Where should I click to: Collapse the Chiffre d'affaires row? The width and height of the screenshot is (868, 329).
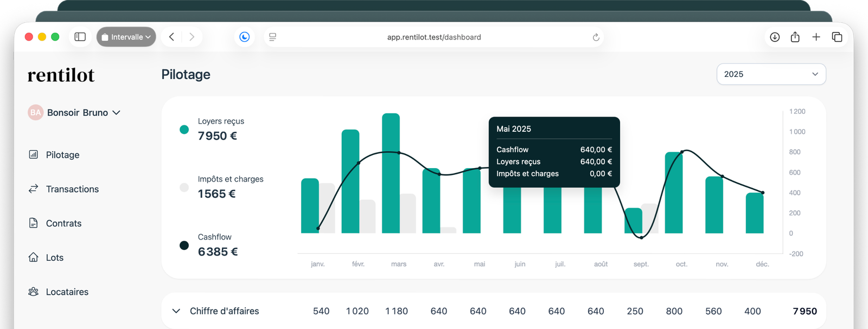176,311
